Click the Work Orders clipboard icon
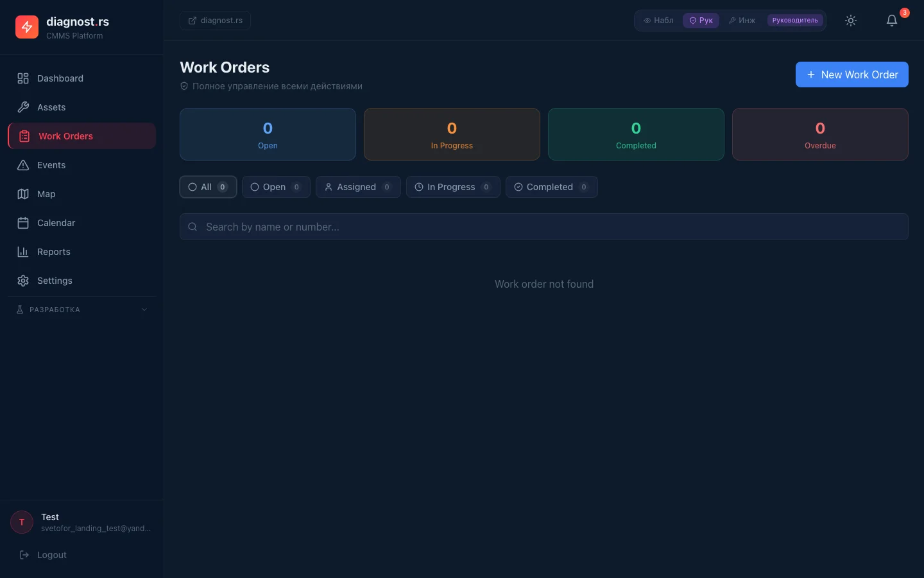Image resolution: width=924 pixels, height=578 pixels. pos(24,136)
